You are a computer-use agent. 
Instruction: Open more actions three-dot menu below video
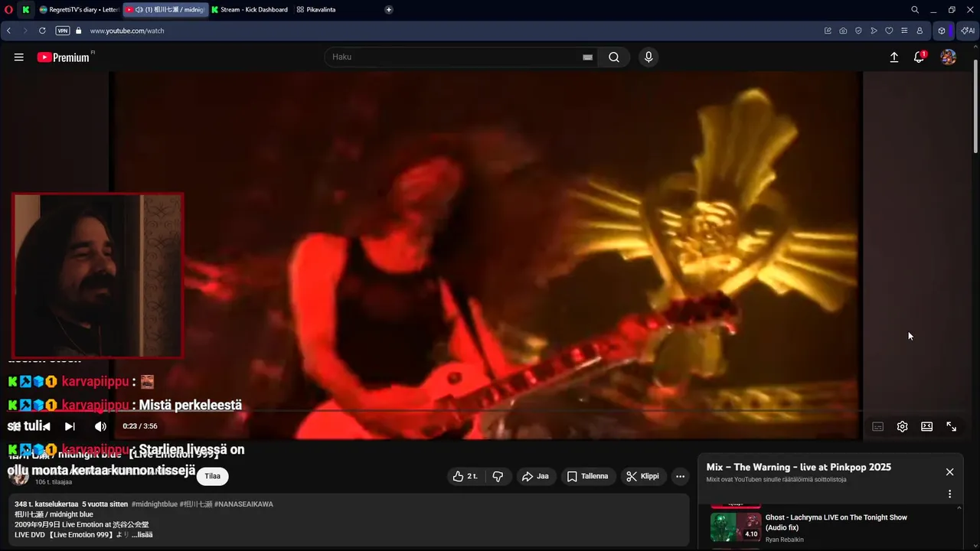click(x=680, y=476)
